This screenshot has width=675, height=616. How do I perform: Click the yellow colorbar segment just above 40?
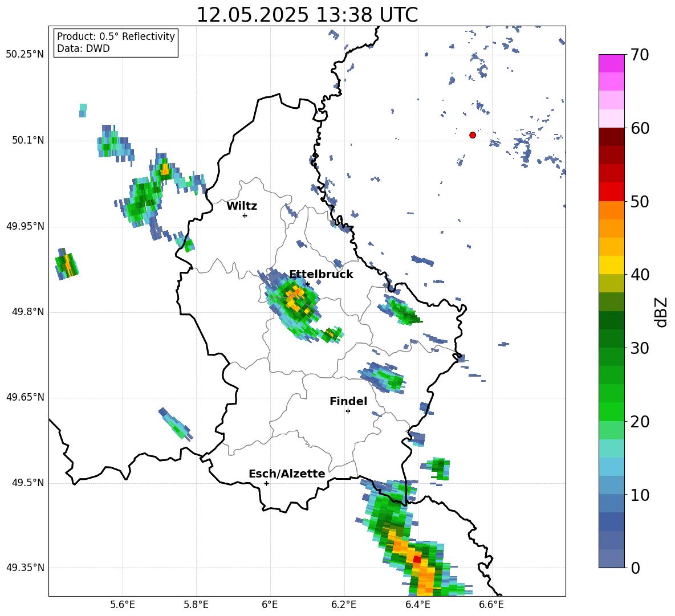click(612, 266)
